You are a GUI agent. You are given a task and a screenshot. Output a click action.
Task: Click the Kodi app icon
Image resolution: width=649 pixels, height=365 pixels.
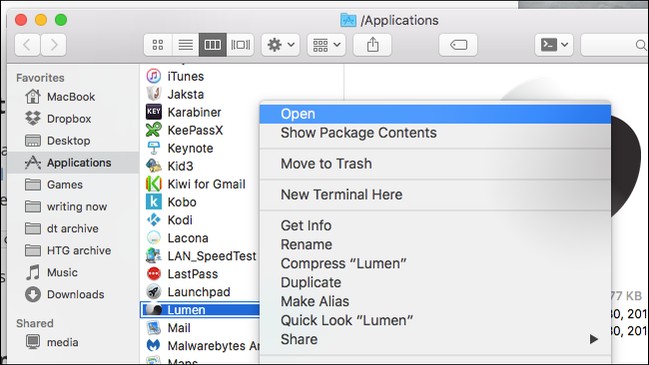click(154, 220)
